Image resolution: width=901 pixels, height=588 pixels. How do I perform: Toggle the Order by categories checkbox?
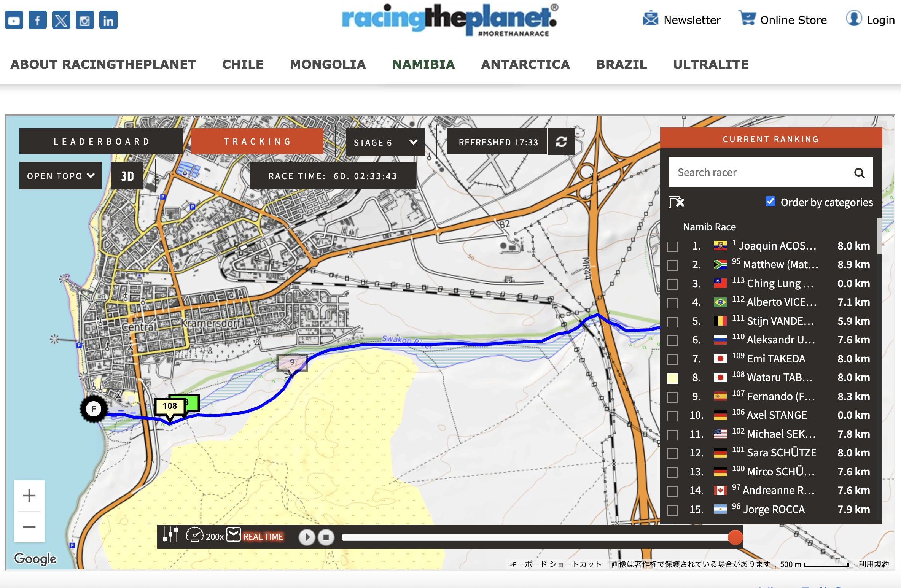(770, 202)
